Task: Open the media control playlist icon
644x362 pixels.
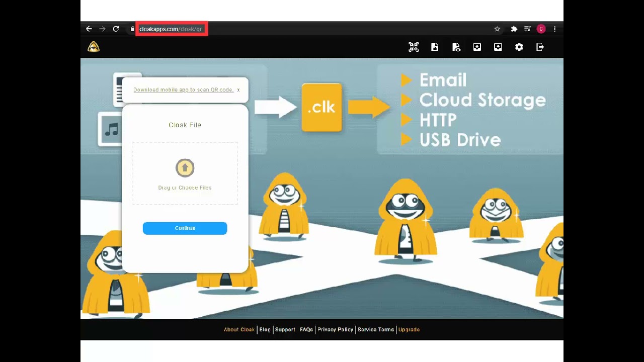Action: (x=527, y=29)
